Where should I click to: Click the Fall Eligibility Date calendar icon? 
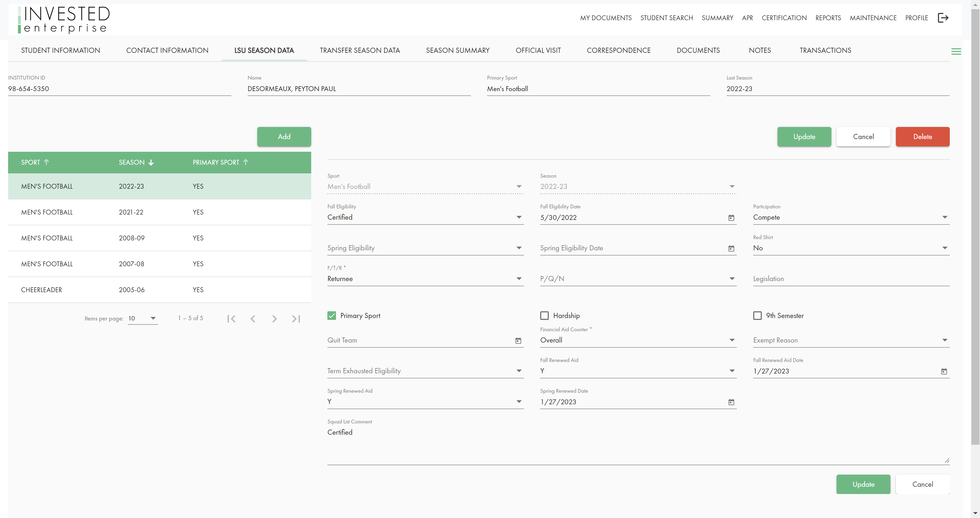[731, 217]
